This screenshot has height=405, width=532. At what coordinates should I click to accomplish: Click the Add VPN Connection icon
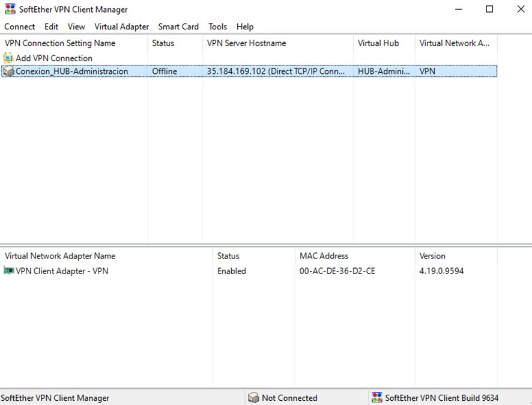8,58
